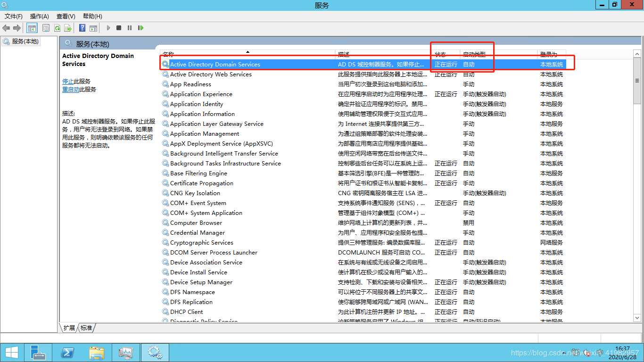Click the vertical scrollbar thumb
644x362 pixels.
(637, 80)
